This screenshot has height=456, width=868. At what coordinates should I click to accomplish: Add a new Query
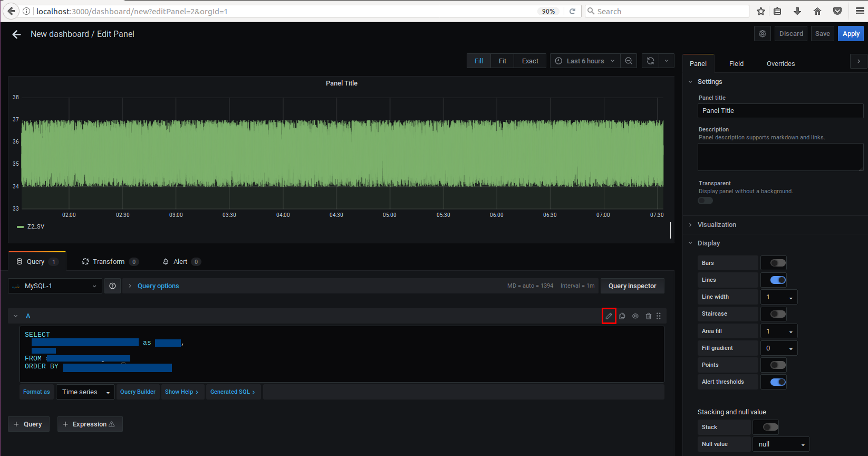[28, 424]
